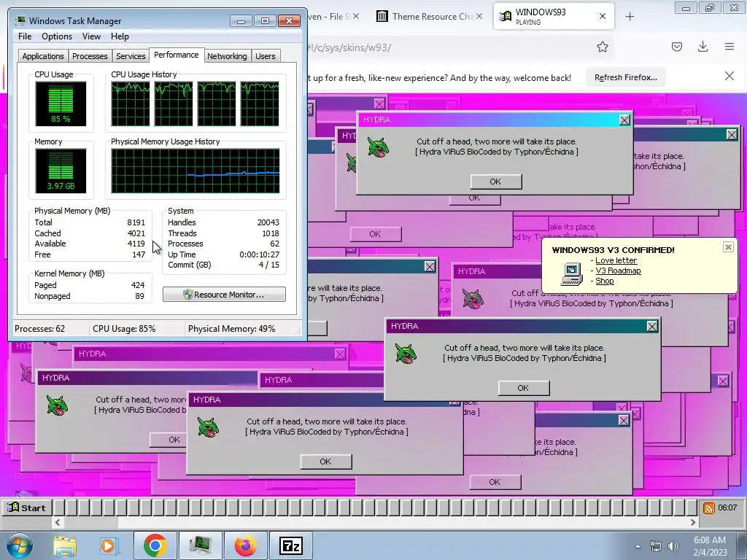Open the Windows Start orb
747x560 pixels.
(20, 545)
